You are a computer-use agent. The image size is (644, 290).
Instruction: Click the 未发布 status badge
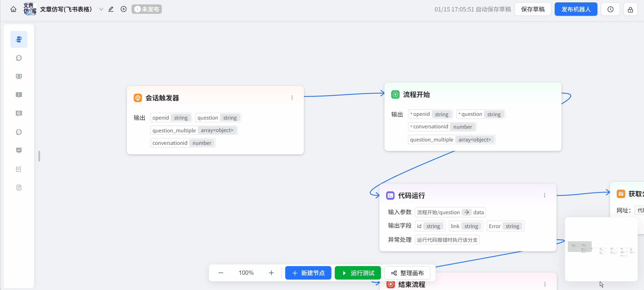click(x=147, y=9)
